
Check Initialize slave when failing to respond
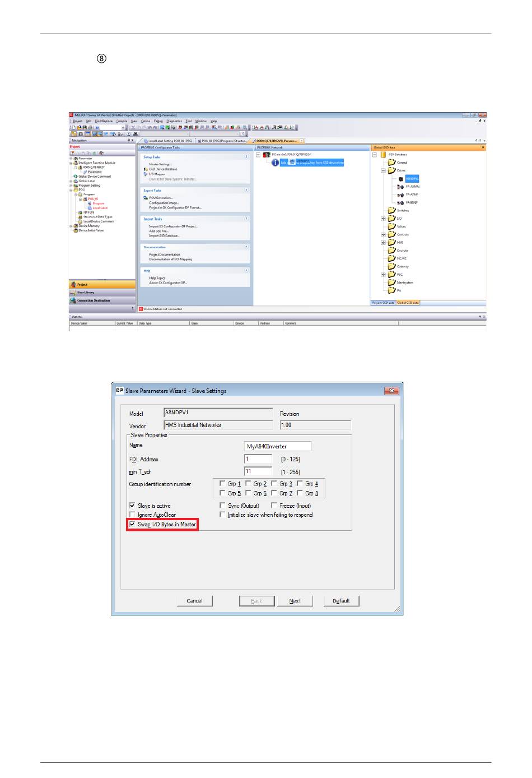[222, 515]
